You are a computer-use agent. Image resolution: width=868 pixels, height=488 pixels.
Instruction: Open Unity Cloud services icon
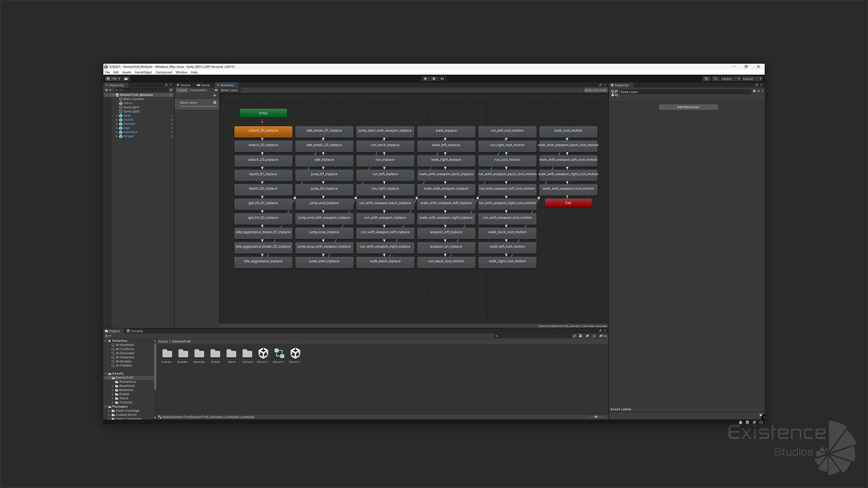coord(126,79)
